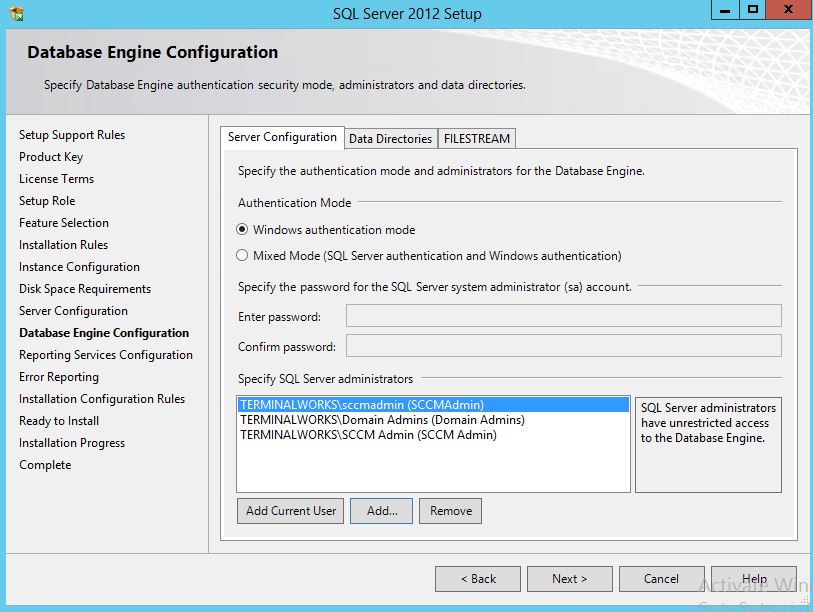Viewport: 813px width, 612px height.
Task: Click Reporting Services Configuration step
Action: point(106,355)
